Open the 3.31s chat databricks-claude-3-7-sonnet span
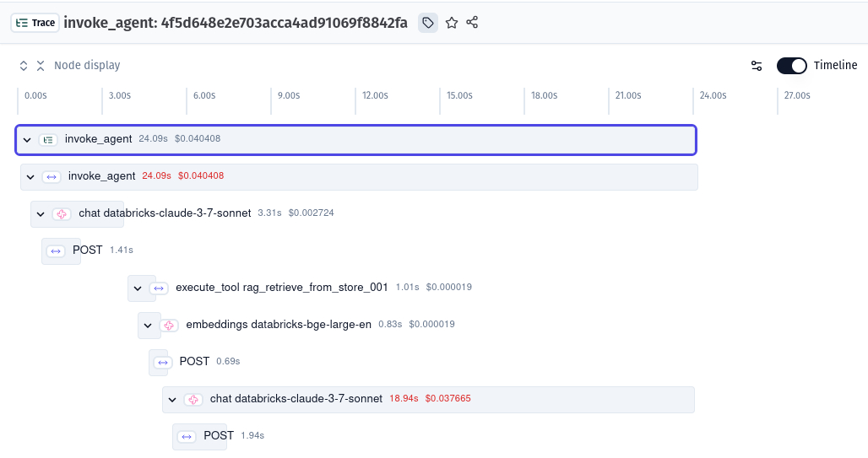 tap(165, 213)
